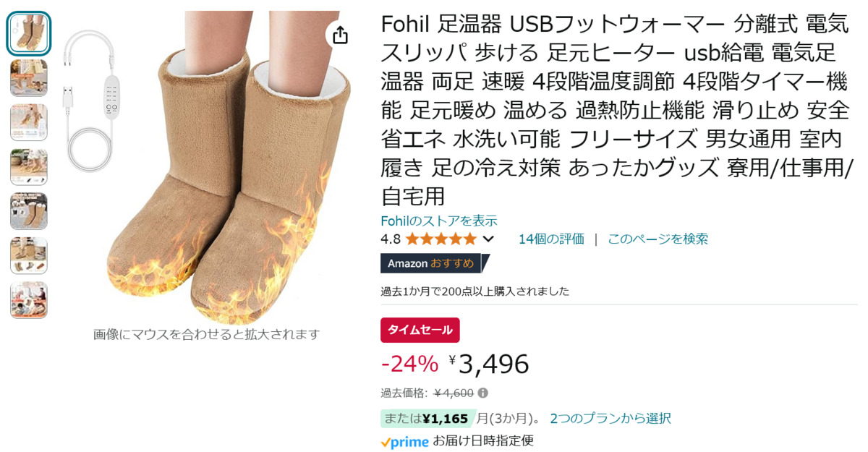Click the Amazon おすすめ badge
Viewport: 868px width, 452px height.
pyautogui.click(x=435, y=263)
